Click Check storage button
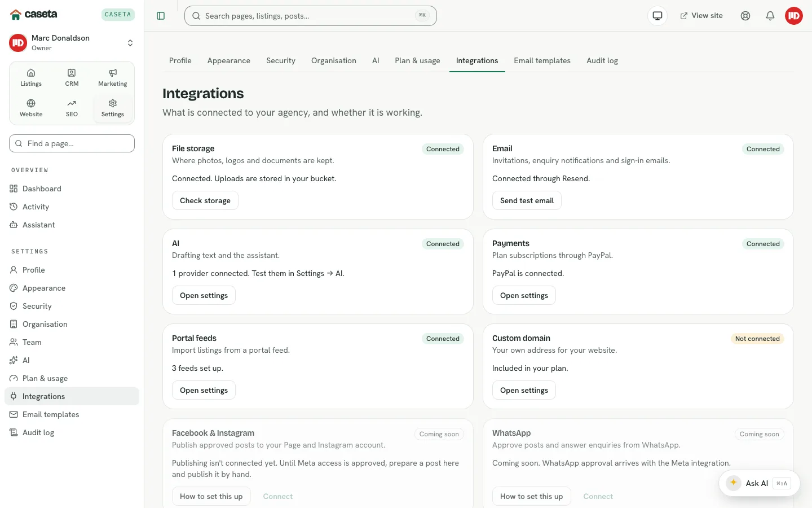812x508 pixels. pyautogui.click(x=205, y=200)
